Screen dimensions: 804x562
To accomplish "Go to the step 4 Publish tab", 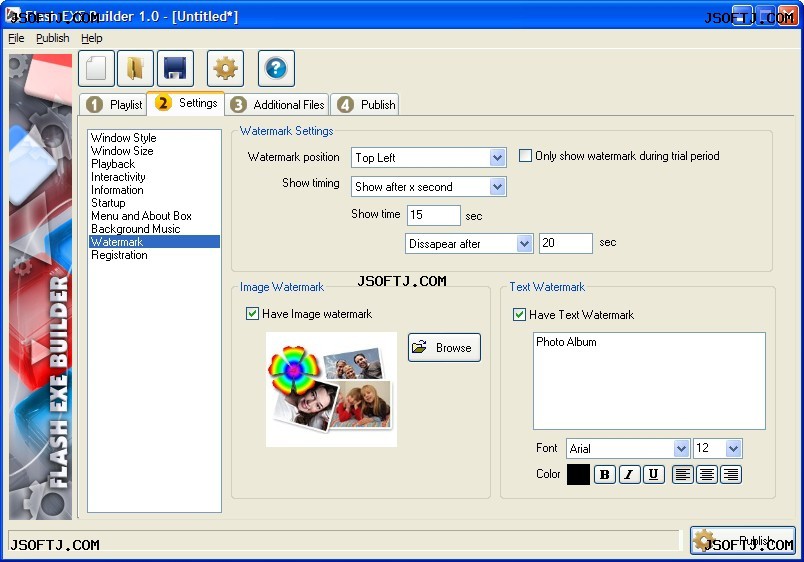I will [x=365, y=105].
